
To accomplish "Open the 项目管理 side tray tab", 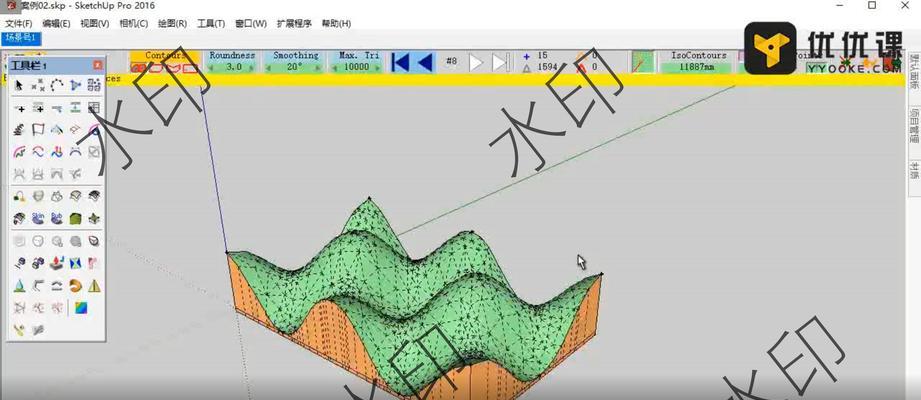I will click(914, 126).
